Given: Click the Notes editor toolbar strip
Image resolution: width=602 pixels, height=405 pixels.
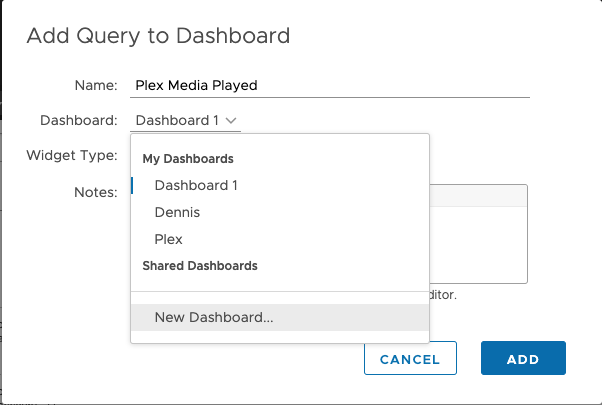Looking at the screenshot, I should 478,194.
